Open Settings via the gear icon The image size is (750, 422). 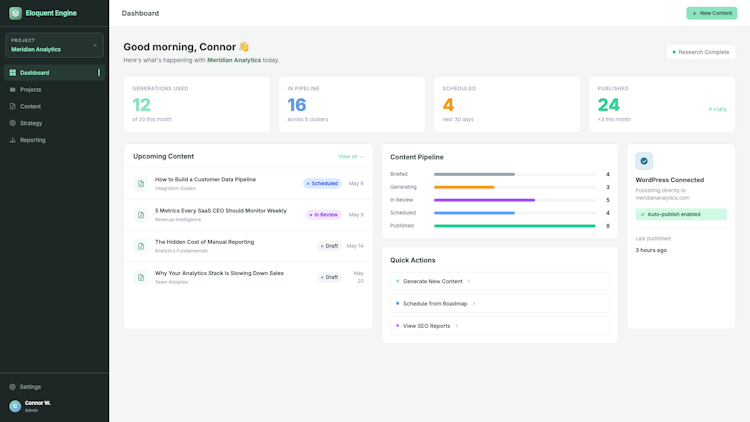click(12, 387)
